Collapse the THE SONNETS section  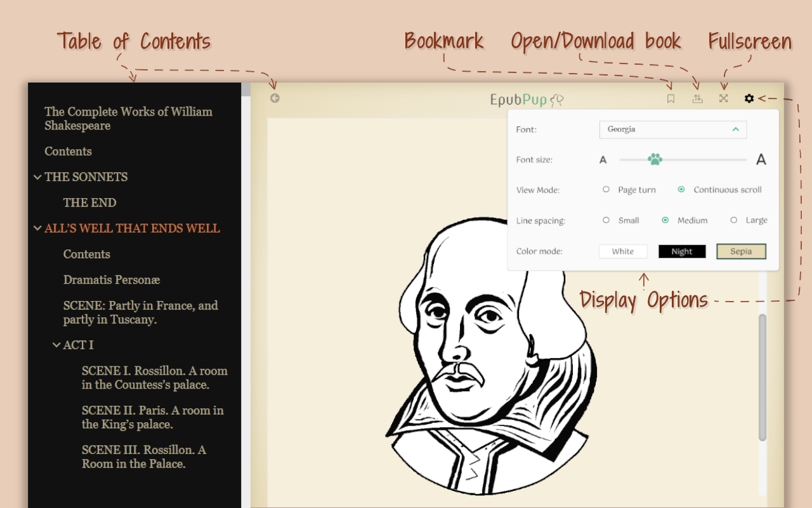point(37,177)
